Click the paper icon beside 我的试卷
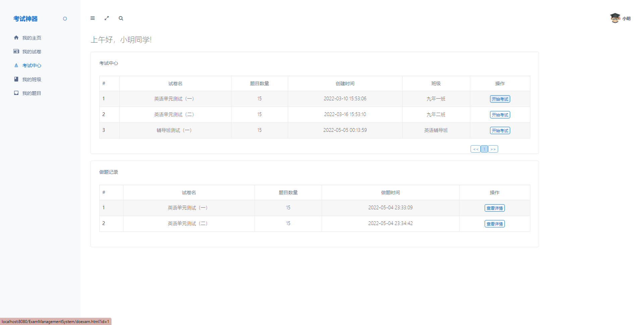The width and height of the screenshot is (644, 325). [16, 51]
